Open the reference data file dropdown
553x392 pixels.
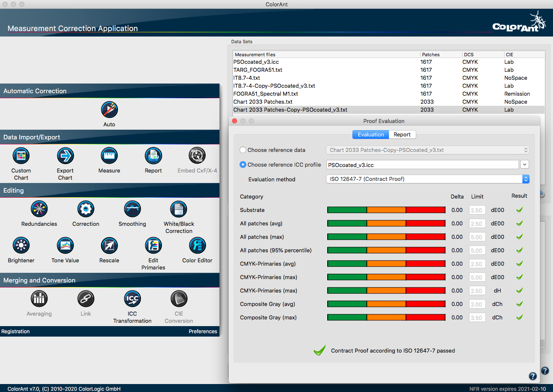pos(427,150)
